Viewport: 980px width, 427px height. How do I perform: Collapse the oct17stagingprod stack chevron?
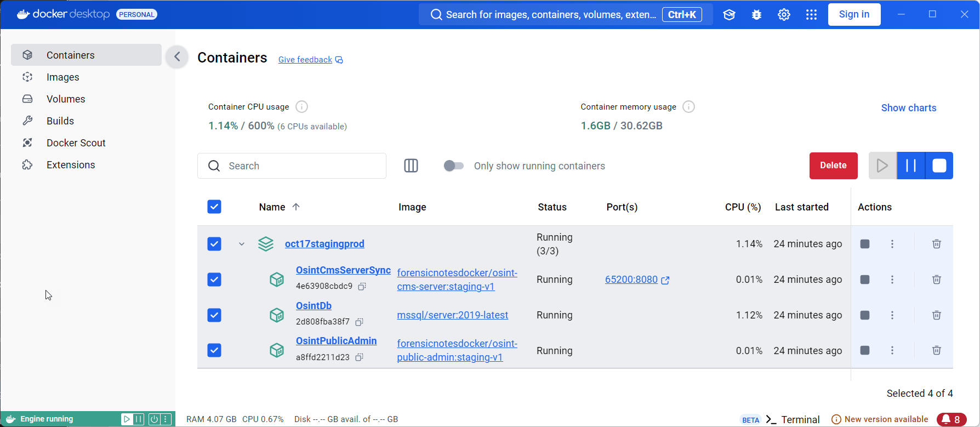tap(242, 244)
